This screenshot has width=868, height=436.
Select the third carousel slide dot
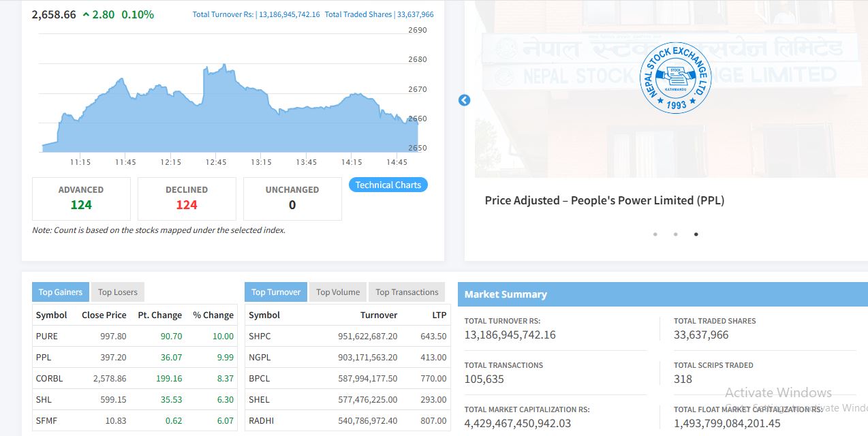(x=696, y=234)
